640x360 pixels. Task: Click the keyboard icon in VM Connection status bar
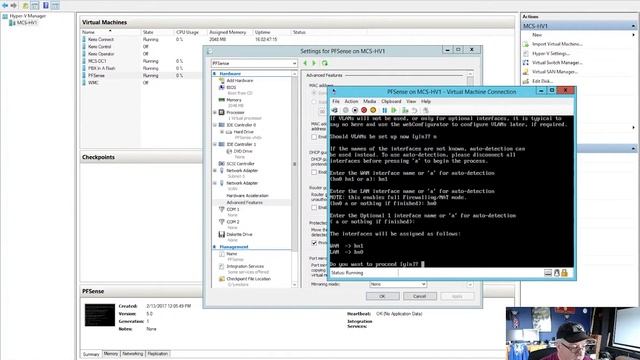pyautogui.click(x=548, y=273)
